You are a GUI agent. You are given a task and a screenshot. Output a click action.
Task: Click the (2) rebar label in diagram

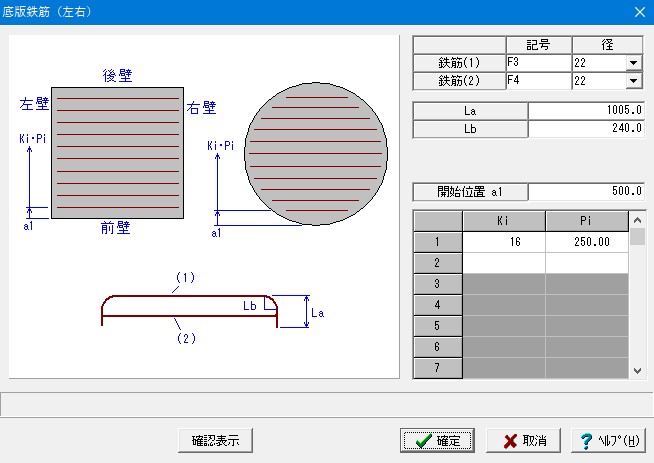pyautogui.click(x=186, y=338)
